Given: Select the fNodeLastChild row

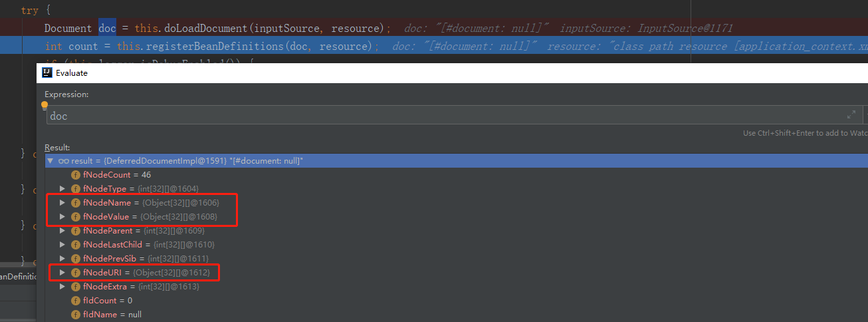Looking at the screenshot, I should point(456,244).
